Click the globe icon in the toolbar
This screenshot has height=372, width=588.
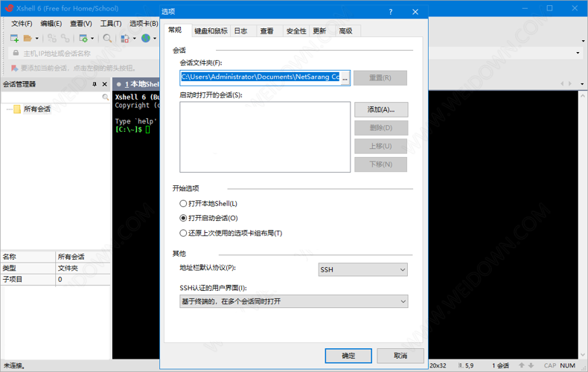point(146,38)
